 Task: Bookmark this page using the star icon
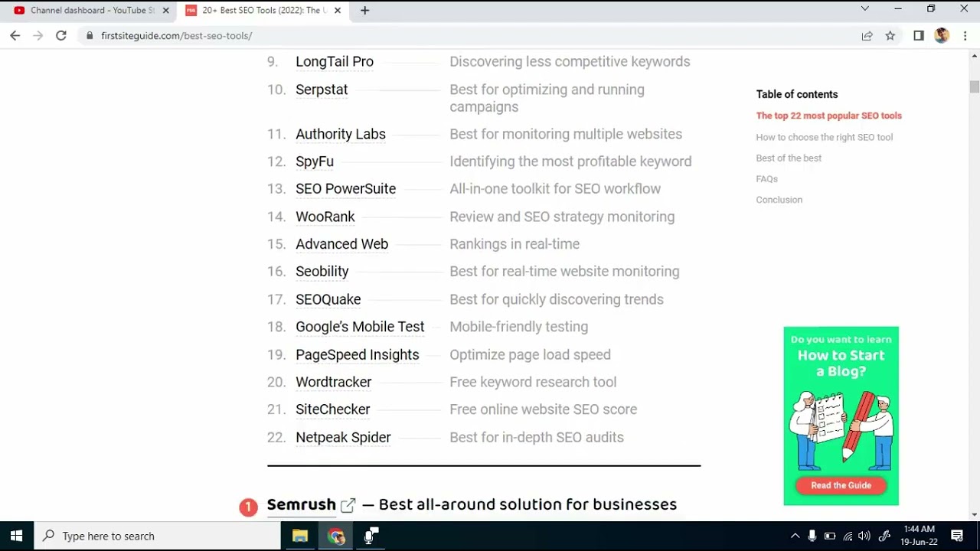click(x=890, y=36)
